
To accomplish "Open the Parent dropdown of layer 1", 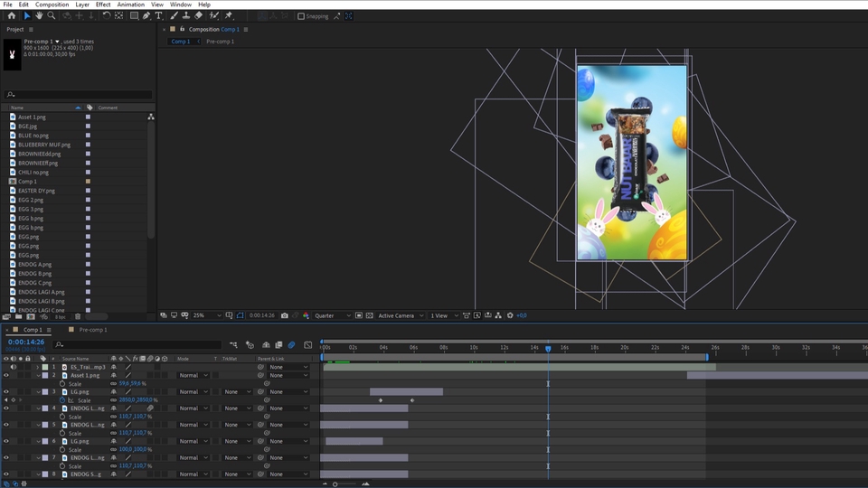I will (x=288, y=367).
